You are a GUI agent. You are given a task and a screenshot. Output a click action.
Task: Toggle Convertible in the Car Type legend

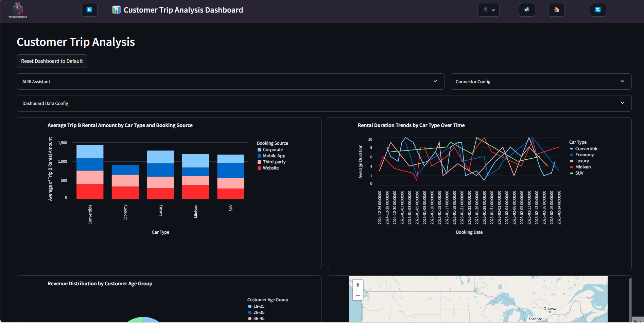coord(584,149)
